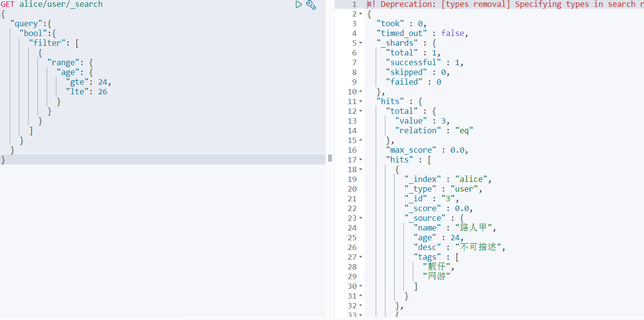Click the fold arrow at line 30
The width and height of the screenshot is (644, 320).
pos(361,286)
